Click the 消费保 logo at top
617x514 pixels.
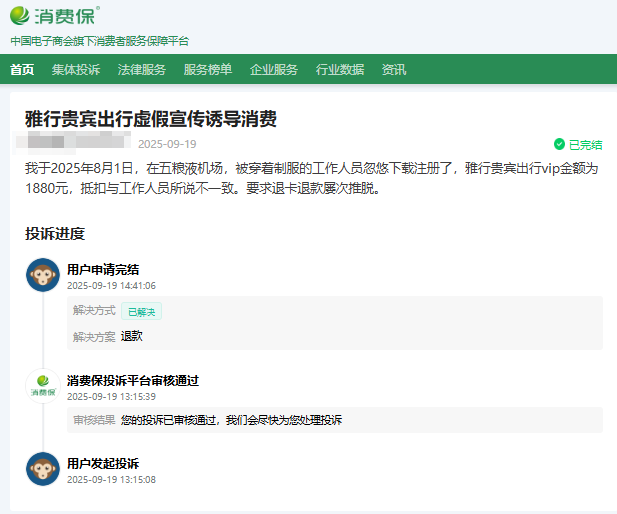[x=55, y=16]
